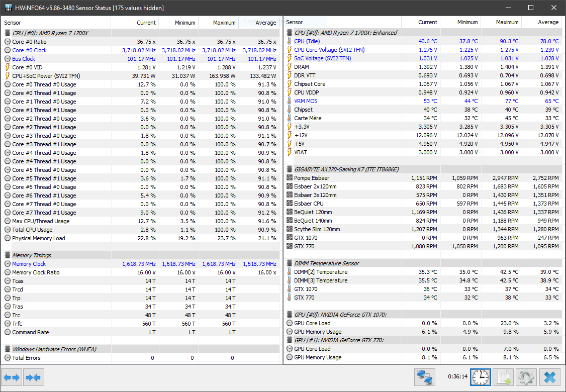Click the right panel Average column header
This screenshot has height=392, width=566.
[542, 22]
